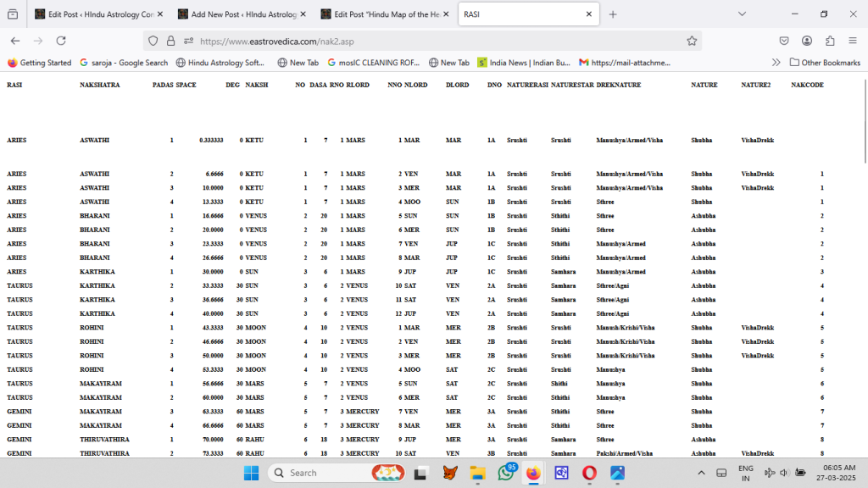Image resolution: width=868 pixels, height=488 pixels.
Task: Open Firefox application menu
Action: click(x=853, y=41)
